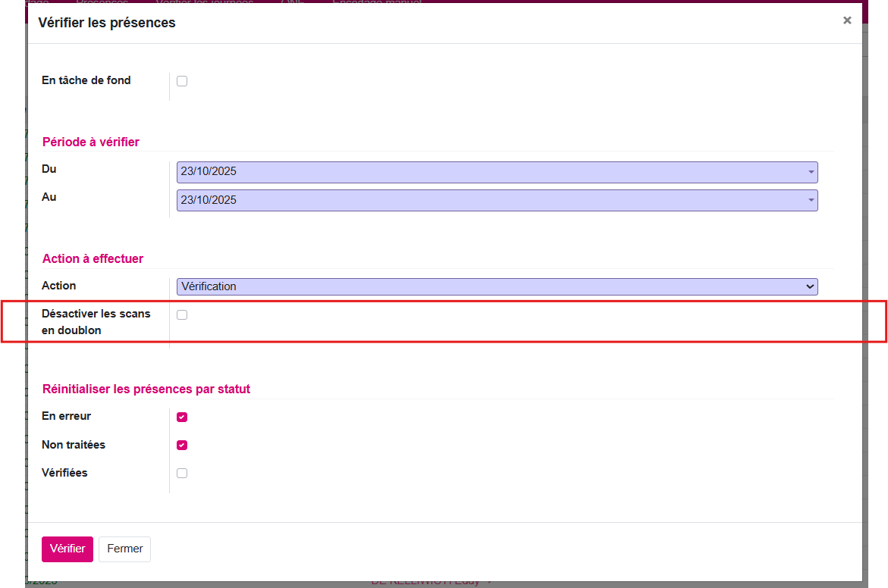Uncheck the En erreur checkbox

pyautogui.click(x=182, y=417)
